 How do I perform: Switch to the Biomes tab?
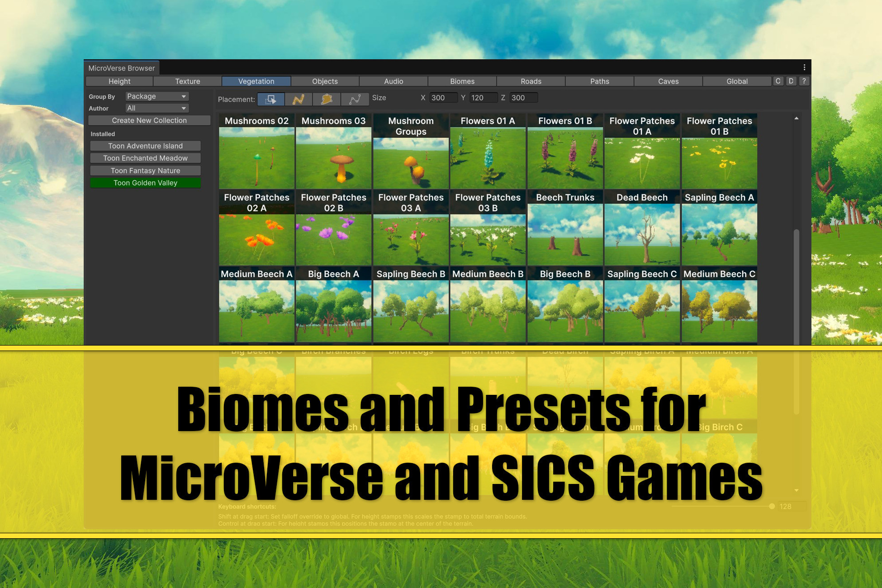[x=462, y=81]
